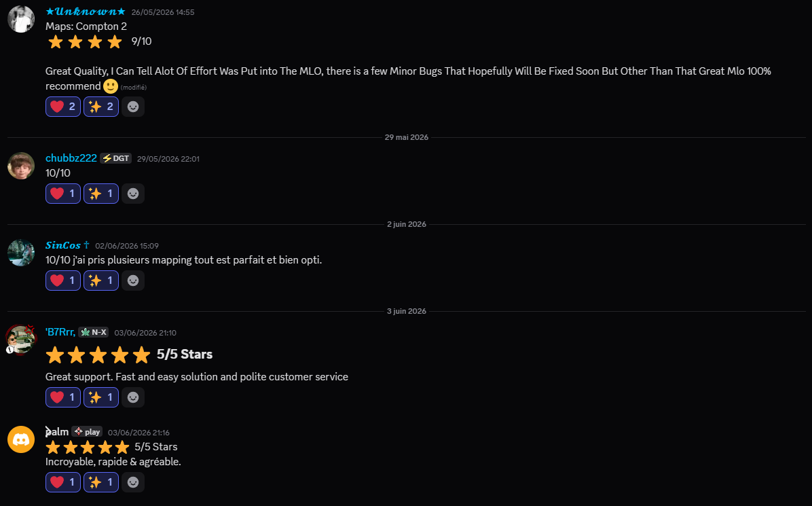The width and height of the screenshot is (812, 506).
Task: Open emoji picker under chubbz222's message
Action: [133, 194]
